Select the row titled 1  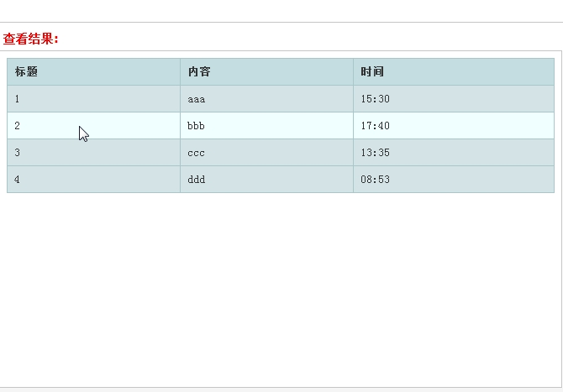coord(281,98)
